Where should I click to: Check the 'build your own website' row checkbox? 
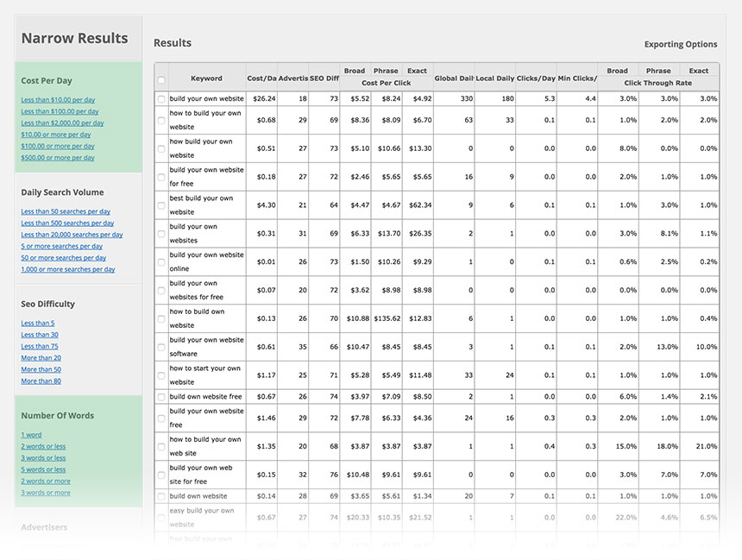[x=161, y=99]
